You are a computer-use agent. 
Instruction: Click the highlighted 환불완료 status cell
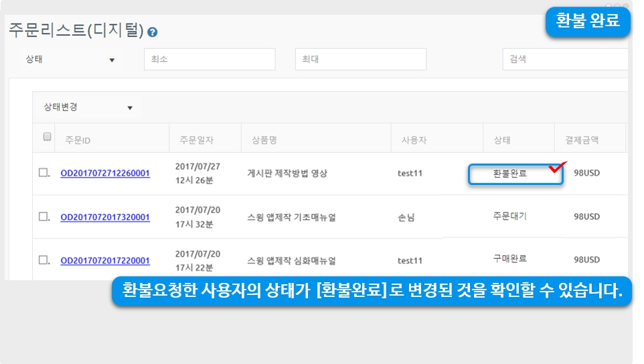[x=514, y=174]
